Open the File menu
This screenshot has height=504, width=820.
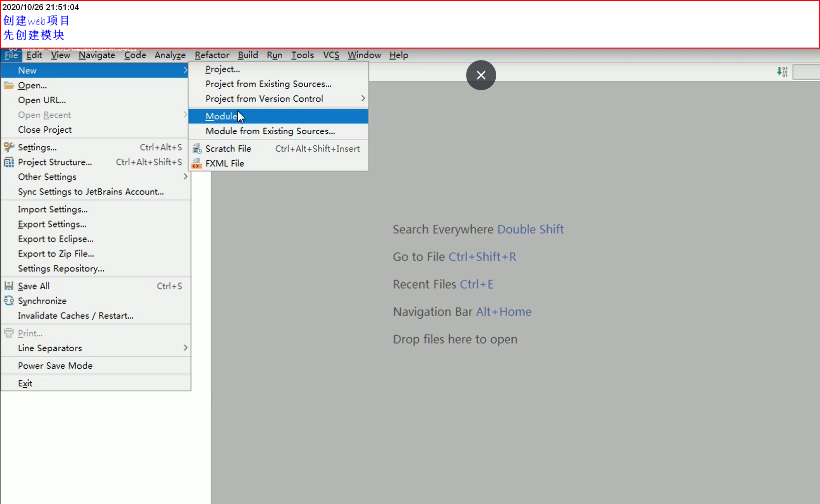pos(11,55)
